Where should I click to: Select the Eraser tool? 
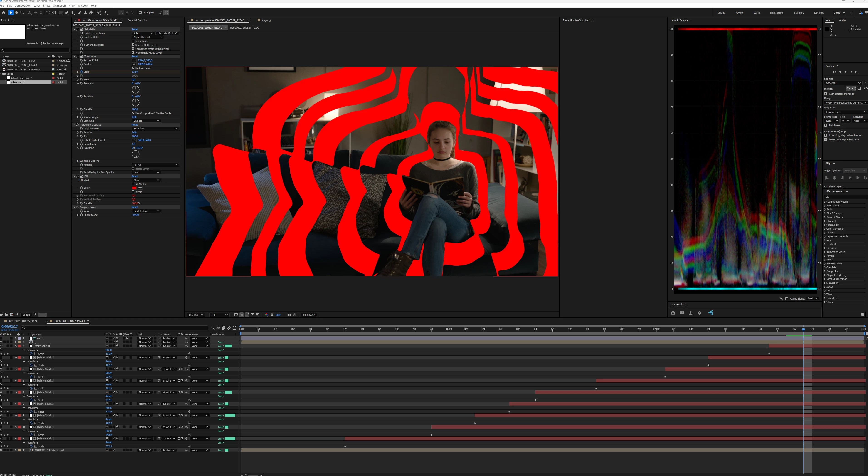[x=91, y=12]
